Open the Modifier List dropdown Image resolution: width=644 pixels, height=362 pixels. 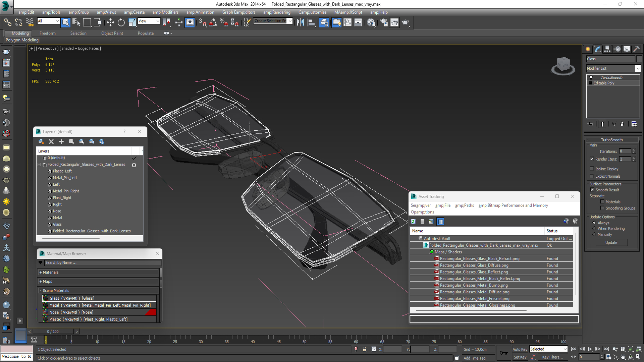pos(613,68)
